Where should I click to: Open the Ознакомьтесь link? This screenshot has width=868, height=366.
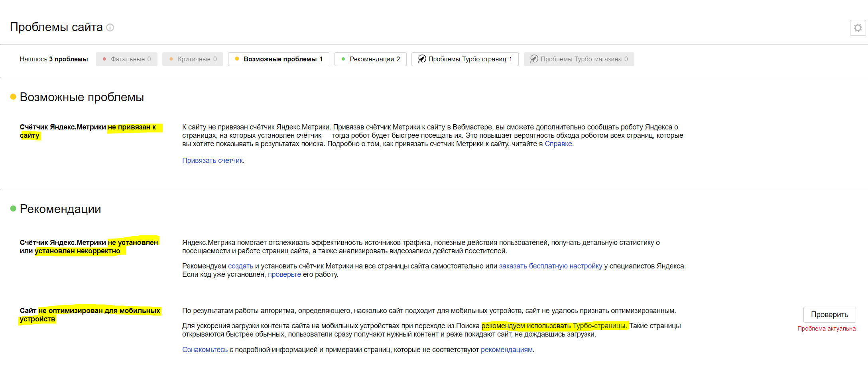[205, 350]
